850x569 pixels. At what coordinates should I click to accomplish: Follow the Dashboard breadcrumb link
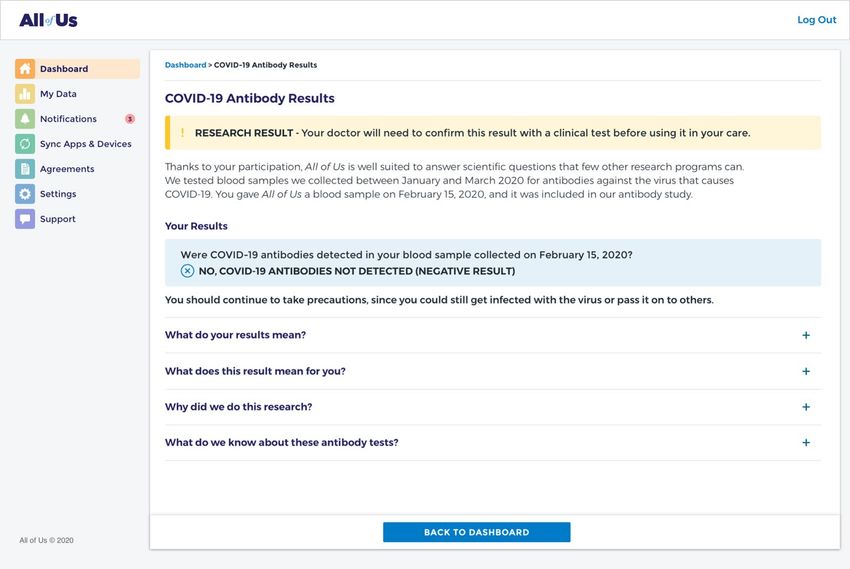pyautogui.click(x=185, y=65)
